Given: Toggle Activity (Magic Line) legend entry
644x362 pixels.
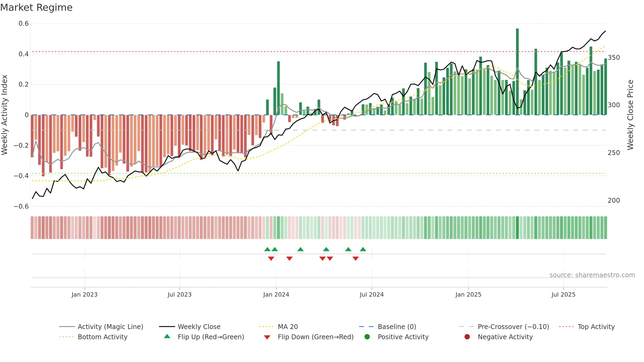Looking at the screenshot, I should [x=101, y=327].
